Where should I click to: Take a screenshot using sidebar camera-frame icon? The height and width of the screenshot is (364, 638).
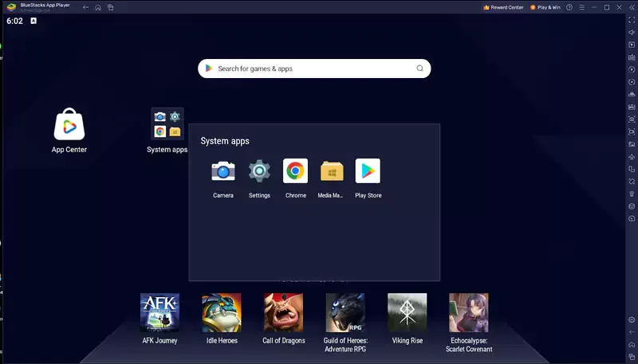point(632,119)
